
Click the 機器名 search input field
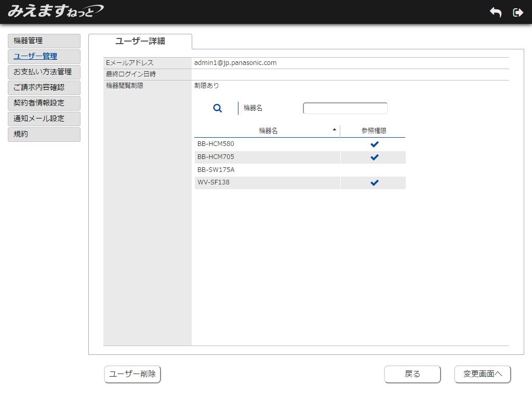coord(345,108)
